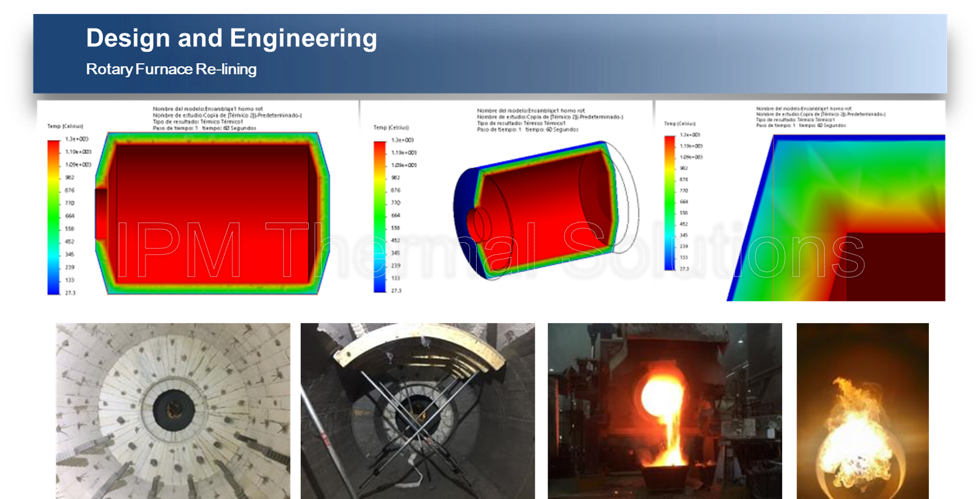Open the arch formwork with crossed props photo
Image resolution: width=980 pixels, height=499 pixels.
click(417, 410)
